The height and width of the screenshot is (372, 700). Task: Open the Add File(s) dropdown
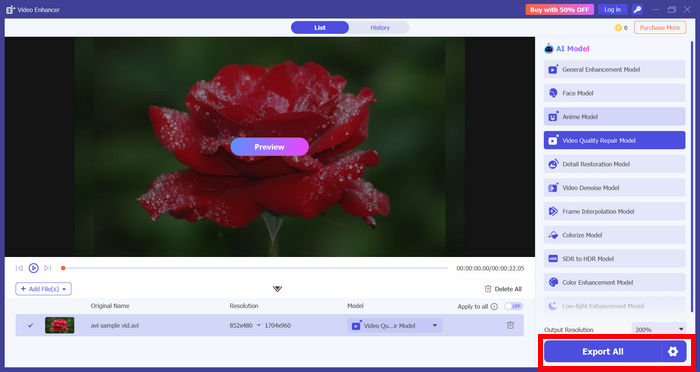coord(43,289)
